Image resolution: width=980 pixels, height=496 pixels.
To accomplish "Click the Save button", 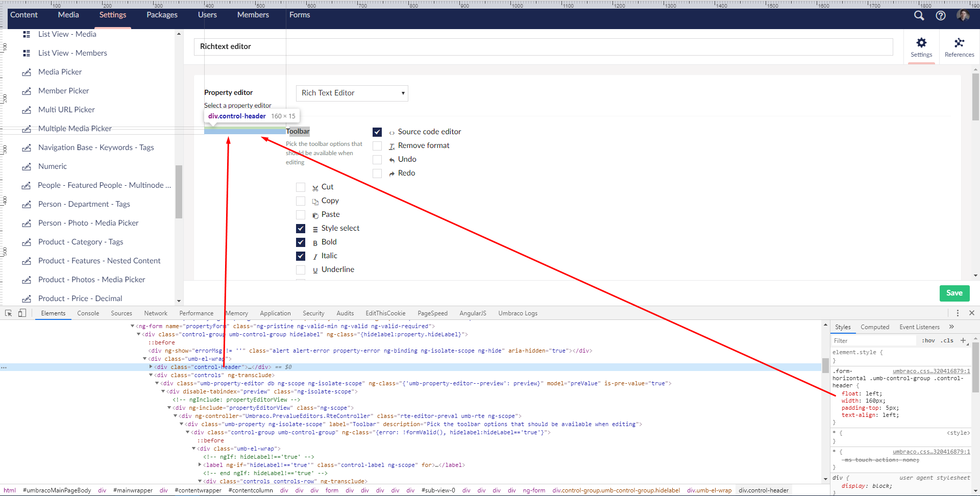I will [x=954, y=293].
